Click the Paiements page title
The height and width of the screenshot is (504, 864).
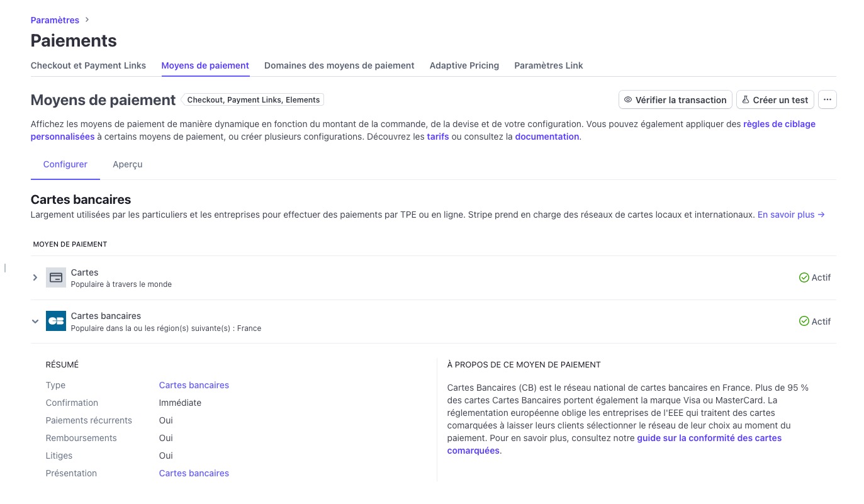click(x=74, y=41)
